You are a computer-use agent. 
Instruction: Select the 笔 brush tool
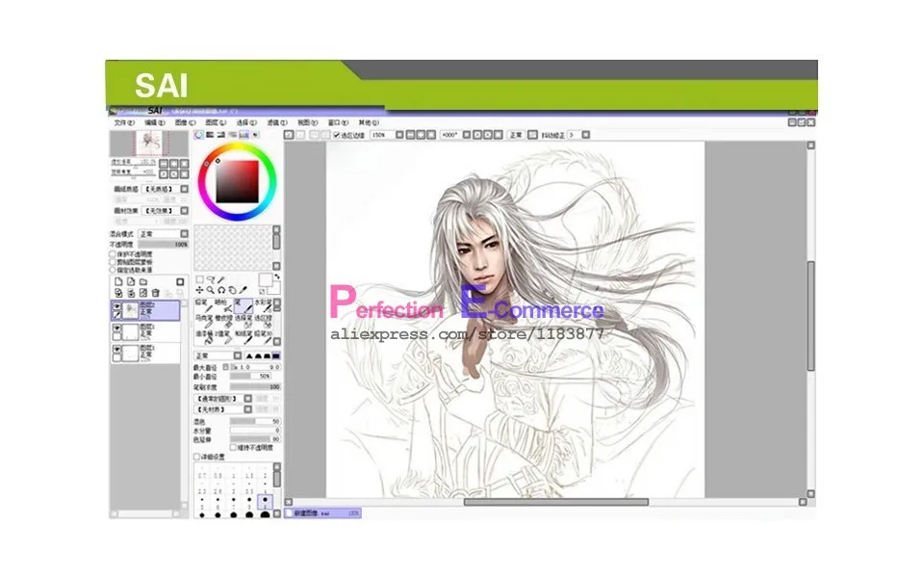(x=244, y=305)
